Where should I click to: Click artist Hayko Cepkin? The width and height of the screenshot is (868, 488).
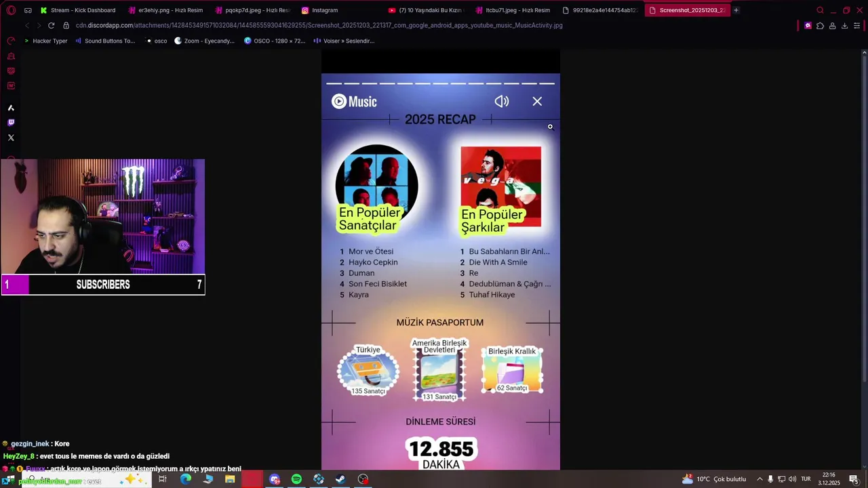[373, 262]
